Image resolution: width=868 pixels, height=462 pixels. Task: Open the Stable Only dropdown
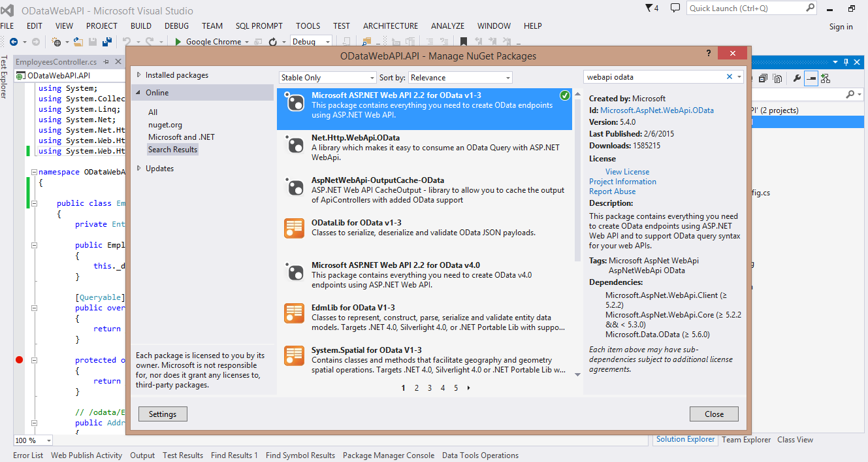tap(328, 78)
